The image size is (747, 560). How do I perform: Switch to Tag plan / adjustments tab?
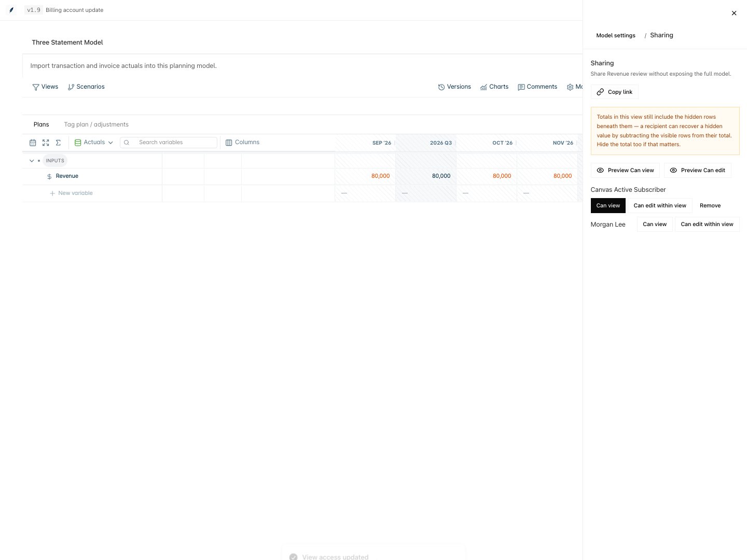pos(96,124)
